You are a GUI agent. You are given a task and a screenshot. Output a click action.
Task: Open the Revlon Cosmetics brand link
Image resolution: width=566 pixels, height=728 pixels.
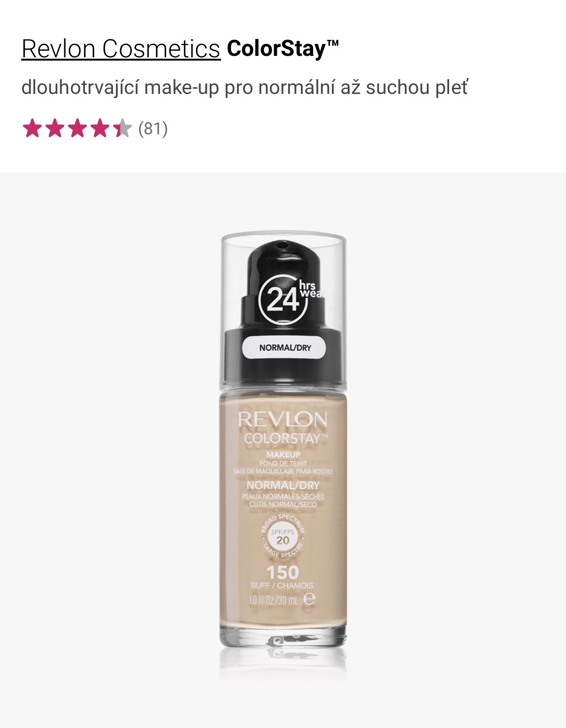tap(121, 49)
